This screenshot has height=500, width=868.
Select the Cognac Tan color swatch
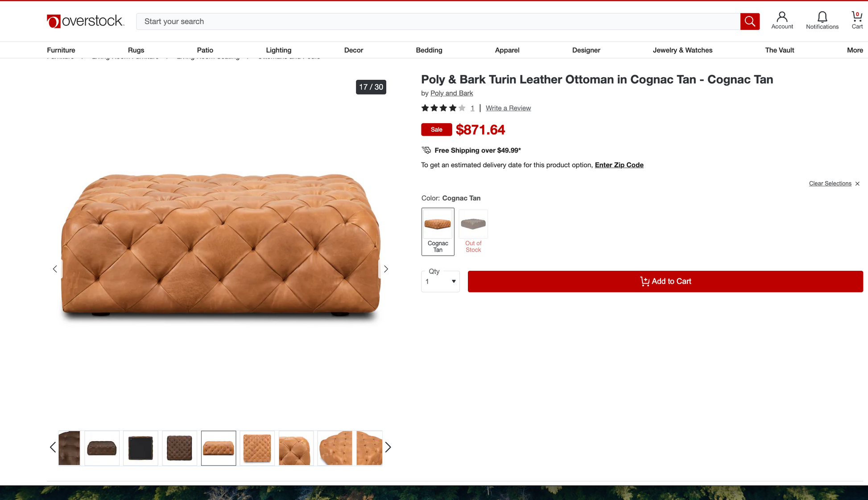click(x=438, y=231)
